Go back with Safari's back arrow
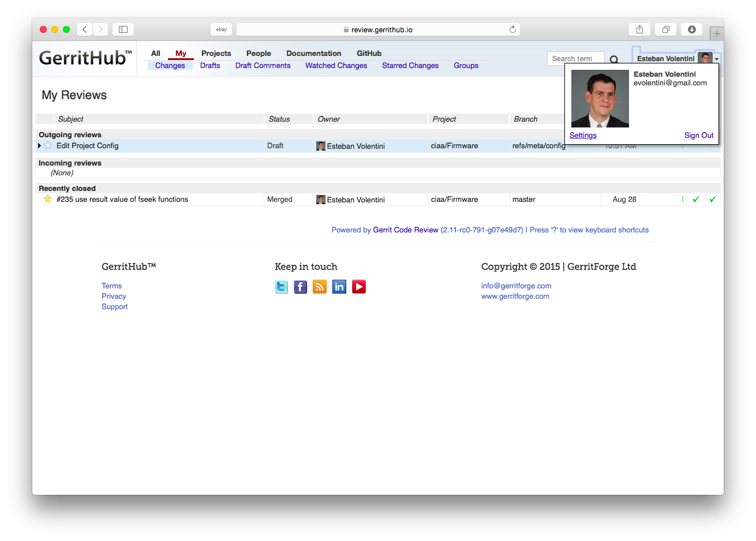This screenshot has height=541, width=756. click(x=85, y=29)
